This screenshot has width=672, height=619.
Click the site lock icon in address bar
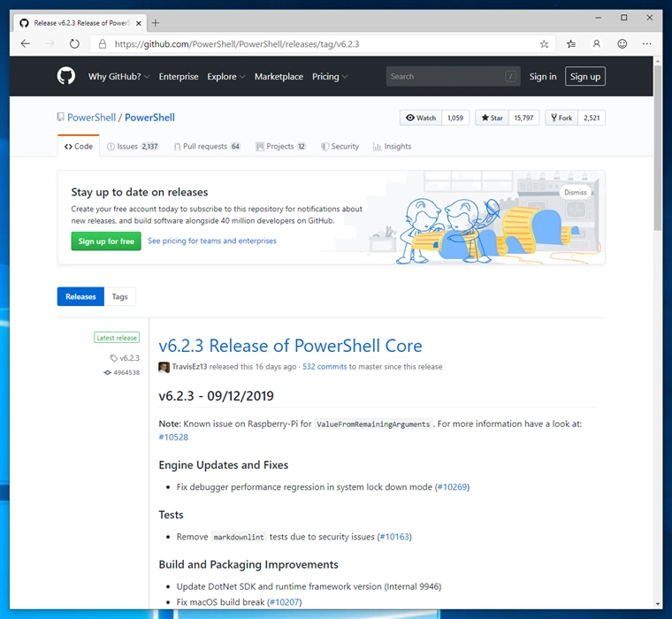tap(103, 43)
